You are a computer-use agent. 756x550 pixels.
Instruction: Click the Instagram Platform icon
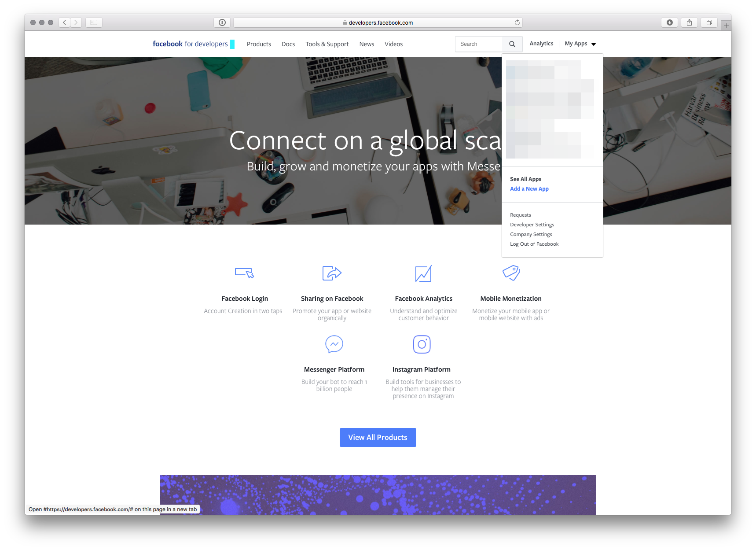point(422,344)
